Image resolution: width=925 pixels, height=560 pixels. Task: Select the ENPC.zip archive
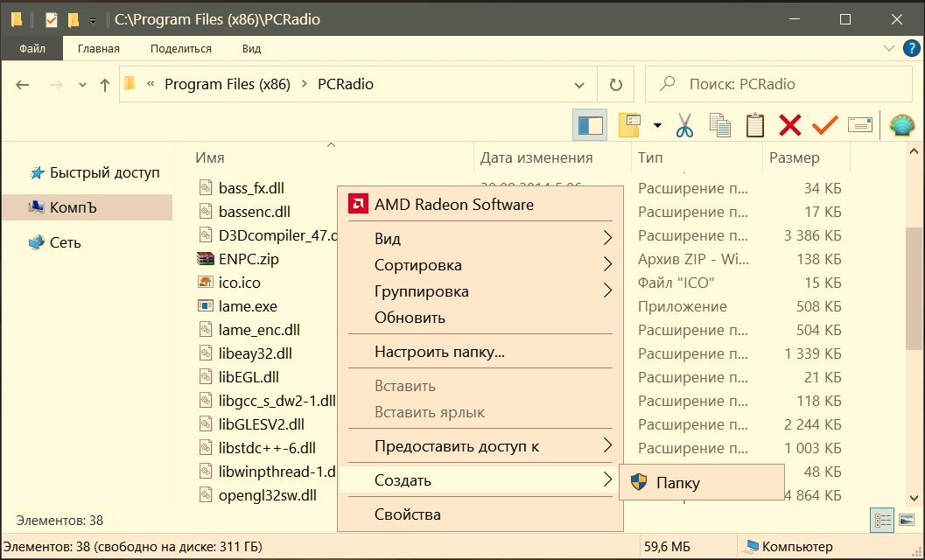249,259
